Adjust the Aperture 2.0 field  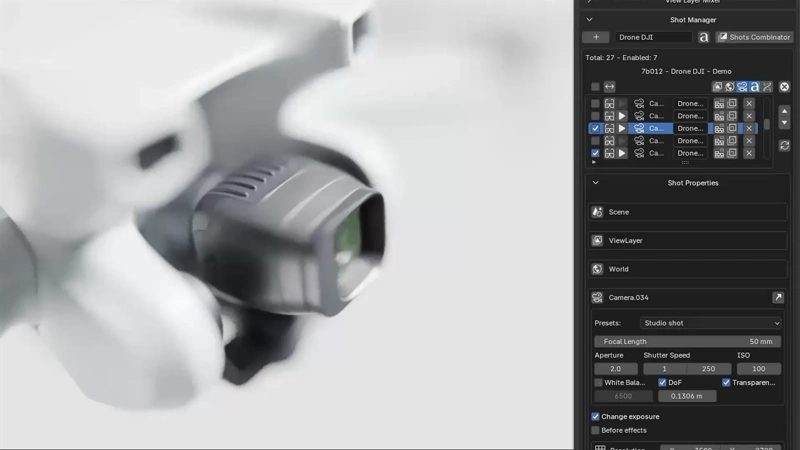[616, 368]
